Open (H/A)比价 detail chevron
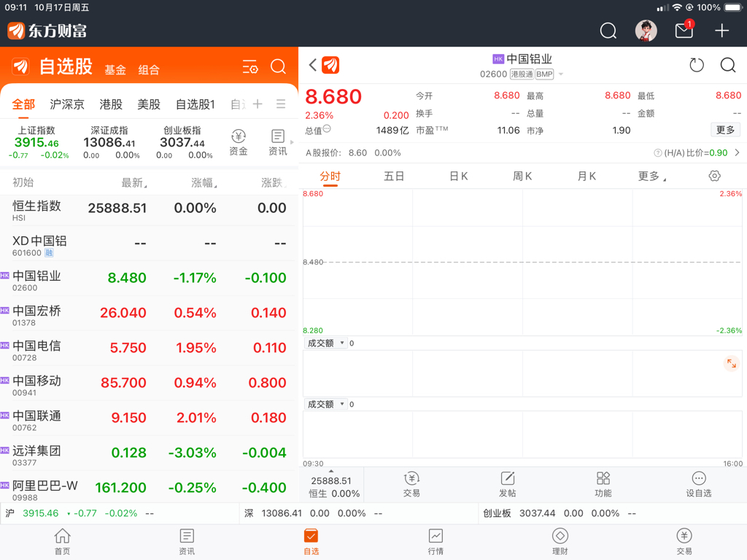 point(738,153)
